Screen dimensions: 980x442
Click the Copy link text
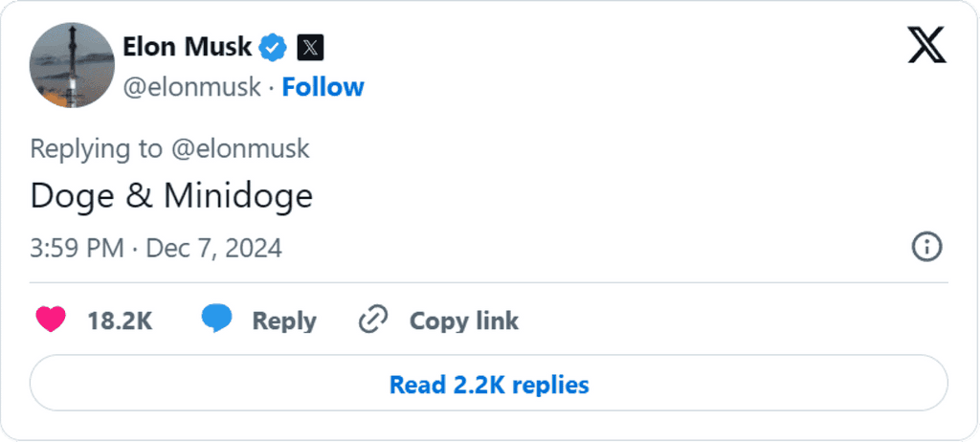click(464, 321)
